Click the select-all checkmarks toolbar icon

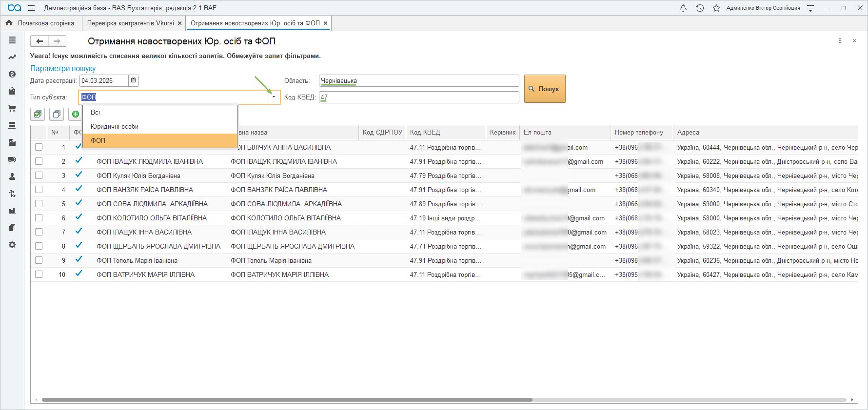click(38, 114)
